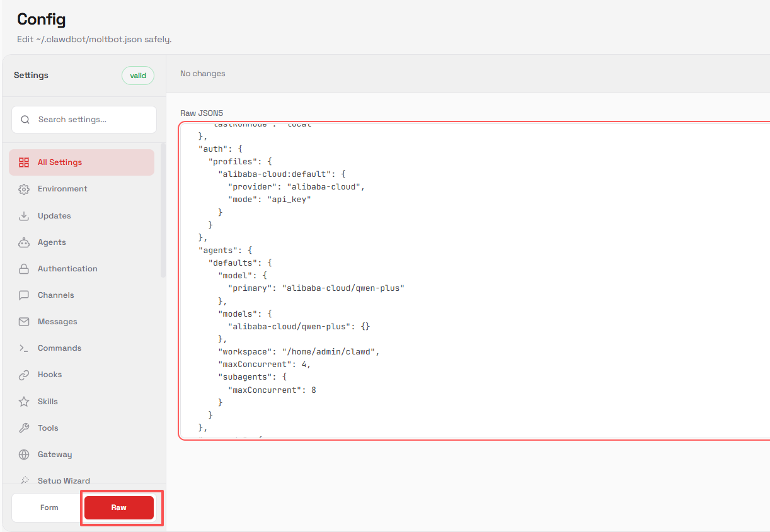This screenshot has height=532, width=770.
Task: Click the "maxConcurrent": 8 line
Action: point(272,390)
